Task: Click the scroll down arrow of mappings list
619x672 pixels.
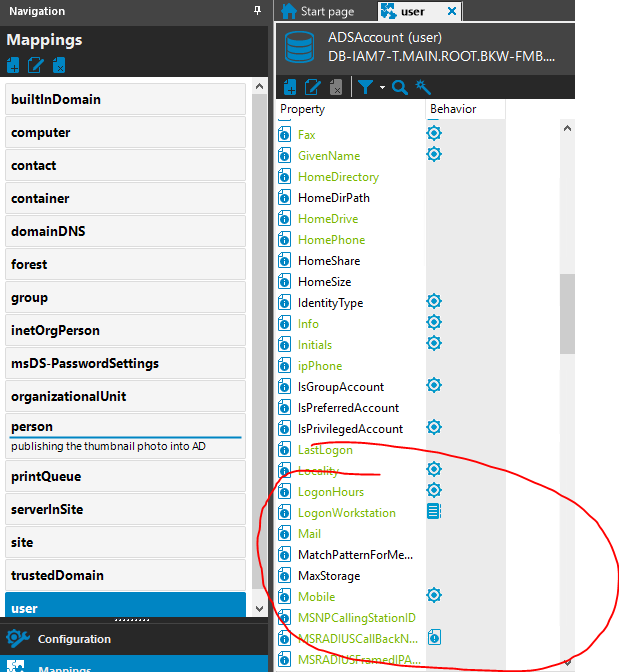Action: click(259, 609)
